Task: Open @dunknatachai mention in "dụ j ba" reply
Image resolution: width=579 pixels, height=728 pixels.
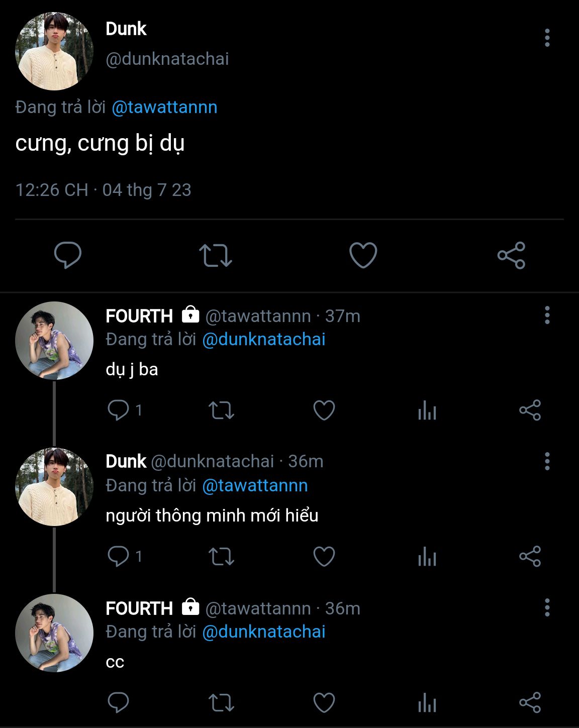Action: [x=263, y=339]
